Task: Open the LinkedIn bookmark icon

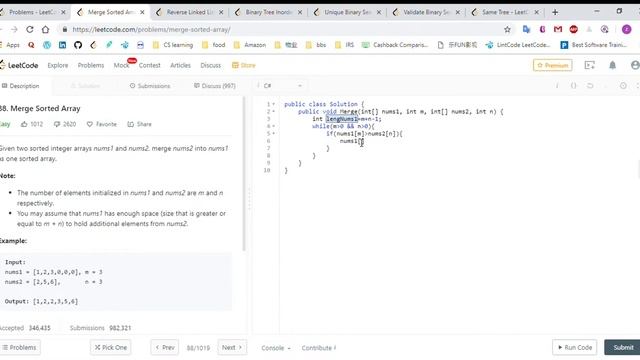Action: click(x=62, y=45)
